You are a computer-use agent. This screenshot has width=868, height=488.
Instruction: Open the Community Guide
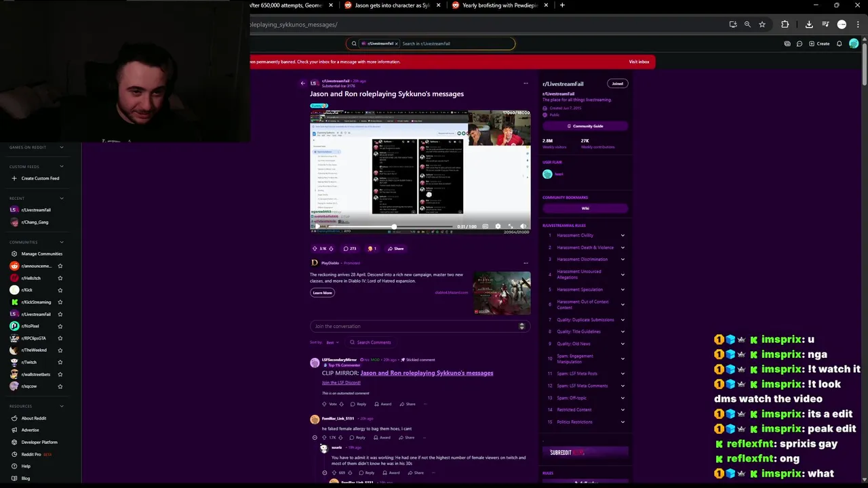point(585,126)
